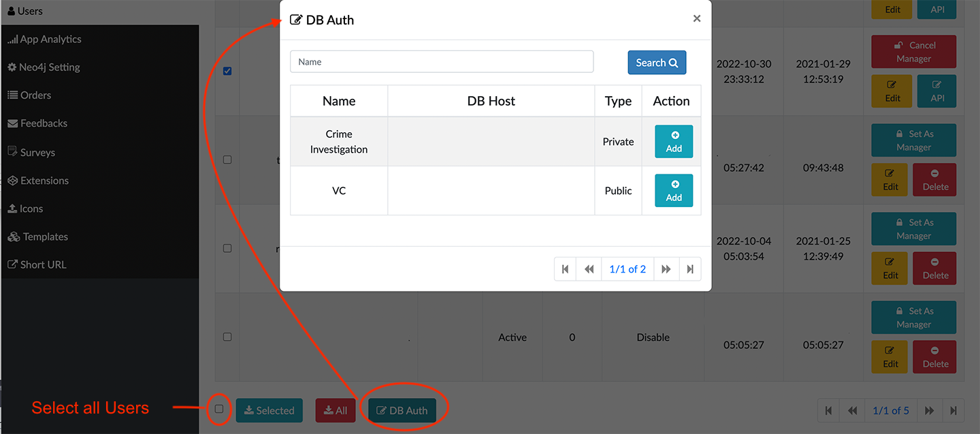Close the DB Auth dialog
Screen dimensions: 980x434
click(697, 19)
